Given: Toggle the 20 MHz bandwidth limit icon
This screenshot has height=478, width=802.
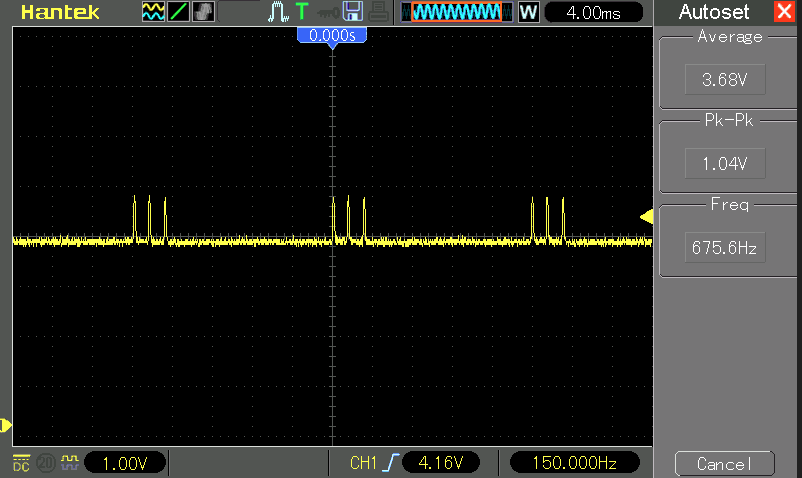Looking at the screenshot, I should pyautogui.click(x=46, y=462).
